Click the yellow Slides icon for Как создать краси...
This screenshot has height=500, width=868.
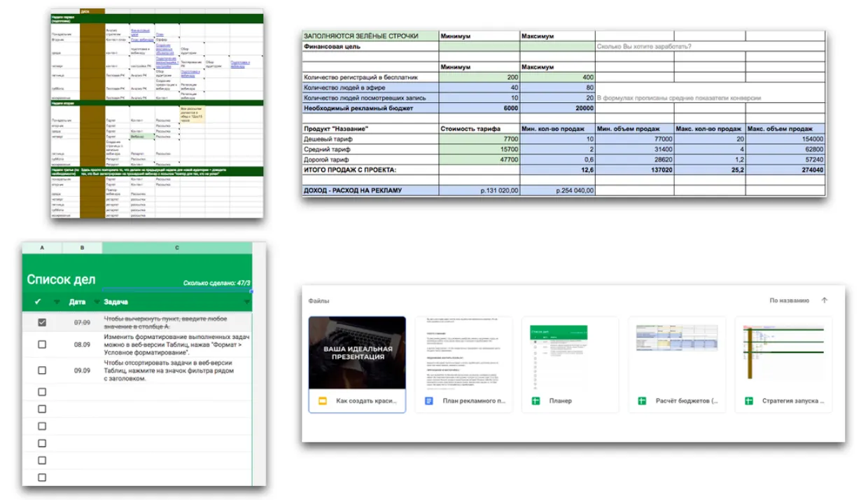323,401
